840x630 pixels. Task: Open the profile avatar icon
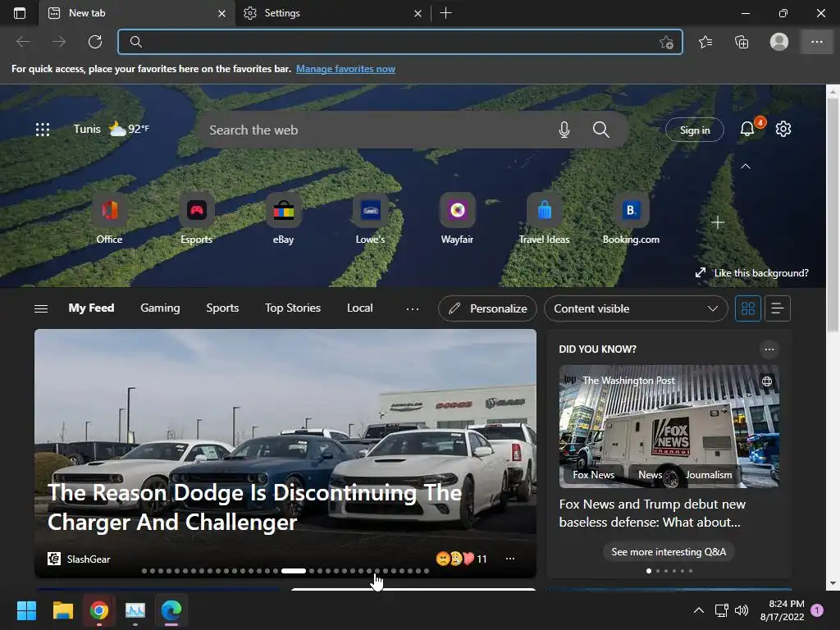tap(779, 42)
